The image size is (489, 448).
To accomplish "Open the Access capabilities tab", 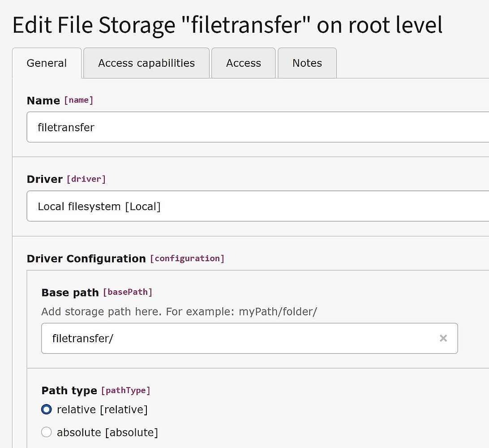I will (146, 63).
